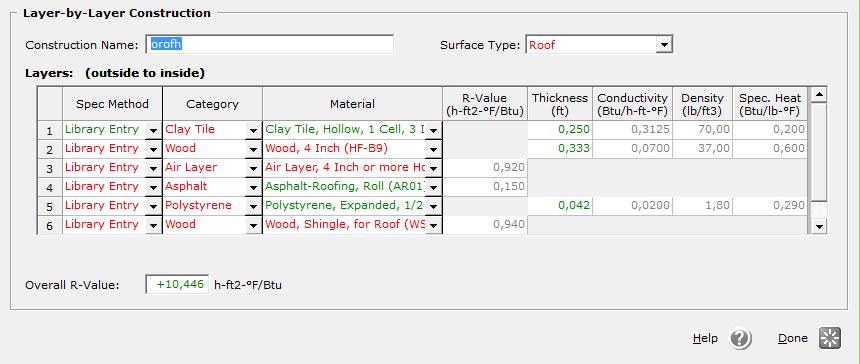The height and width of the screenshot is (364, 860).
Task: Select the row 6 header
Action: [x=50, y=225]
